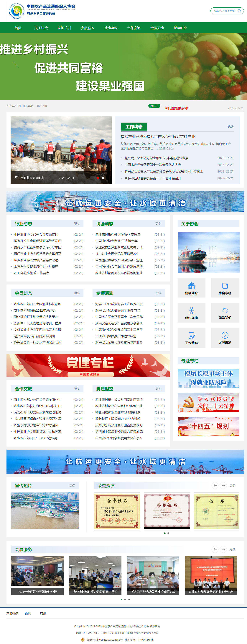The width and height of the screenshot is (247, 644).
Task: Open 首页 in navigation bar
Action: tap(18, 28)
